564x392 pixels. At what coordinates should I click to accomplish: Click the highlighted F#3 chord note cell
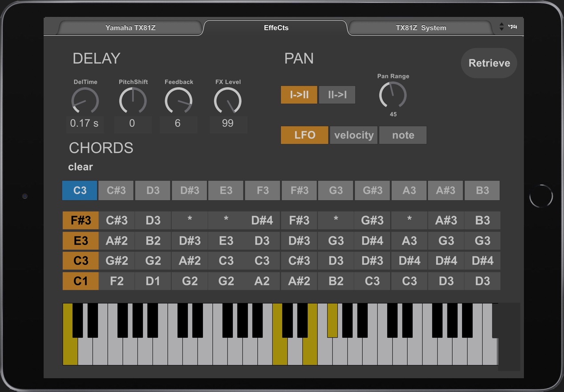[81, 220]
